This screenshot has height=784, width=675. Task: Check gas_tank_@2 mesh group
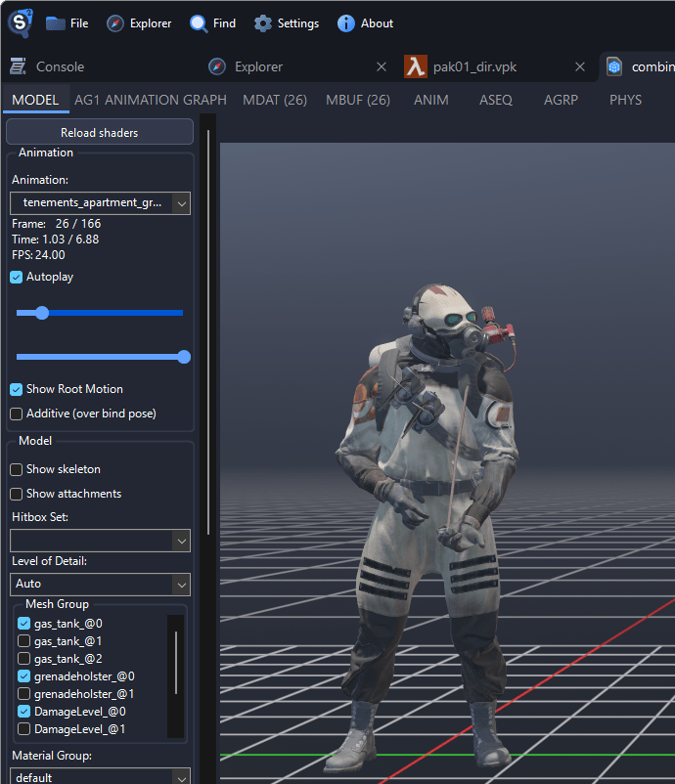[x=23, y=658]
